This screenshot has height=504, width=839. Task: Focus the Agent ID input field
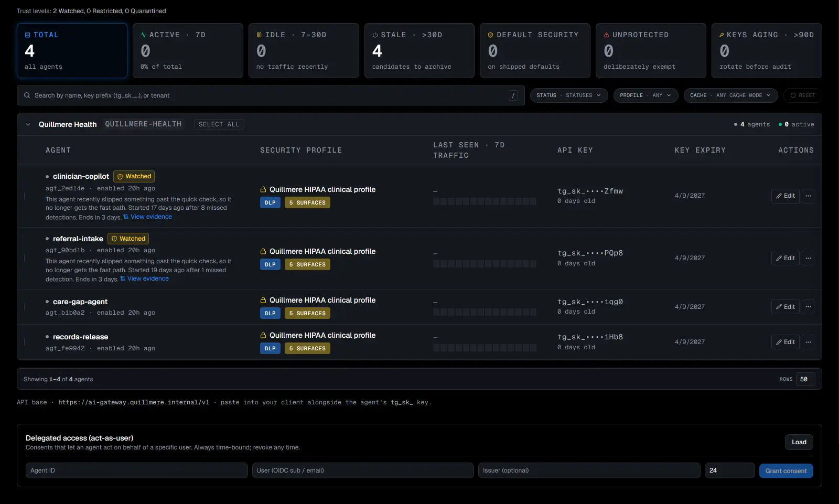coord(136,470)
